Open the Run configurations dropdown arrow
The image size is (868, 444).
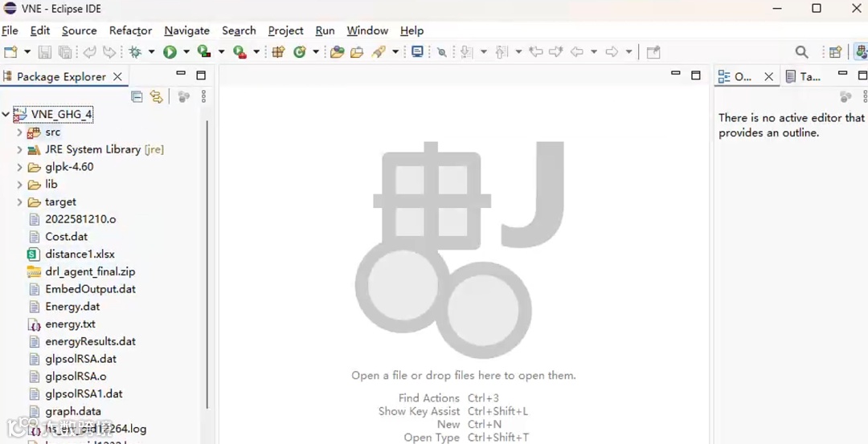point(186,52)
